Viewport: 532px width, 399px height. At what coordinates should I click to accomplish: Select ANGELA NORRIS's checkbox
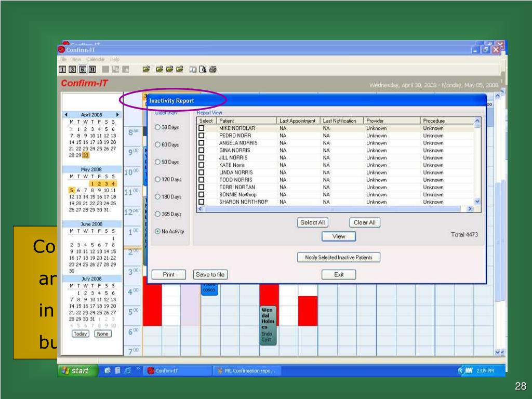pos(201,143)
